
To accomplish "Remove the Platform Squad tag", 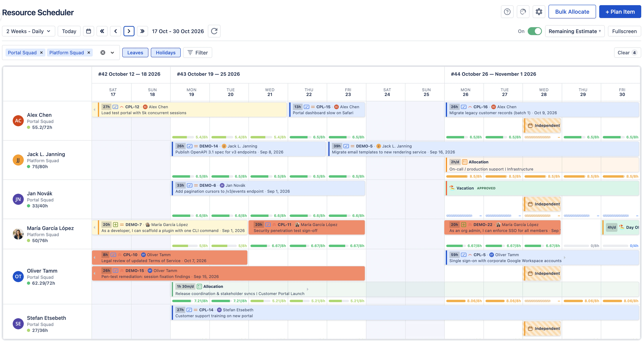I will 89,53.
